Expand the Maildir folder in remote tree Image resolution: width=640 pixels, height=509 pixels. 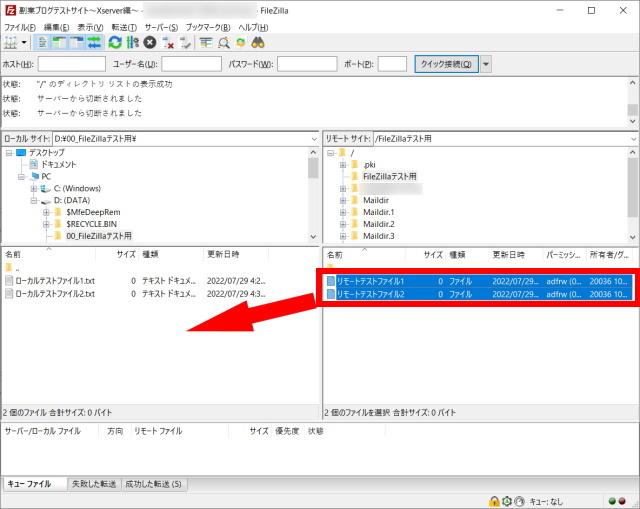click(342, 200)
